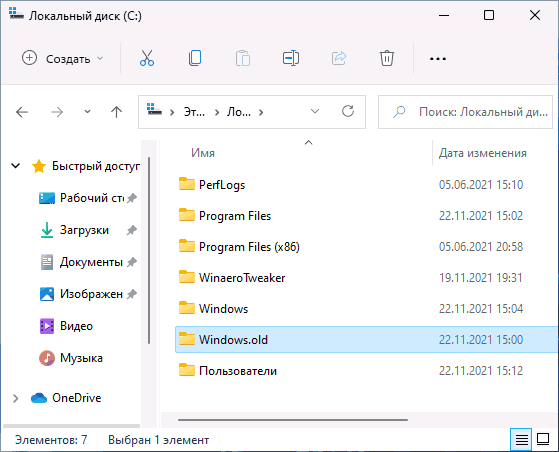This screenshot has width=559, height=452.
Task: Click the Copy icon in toolbar
Action: [195, 58]
